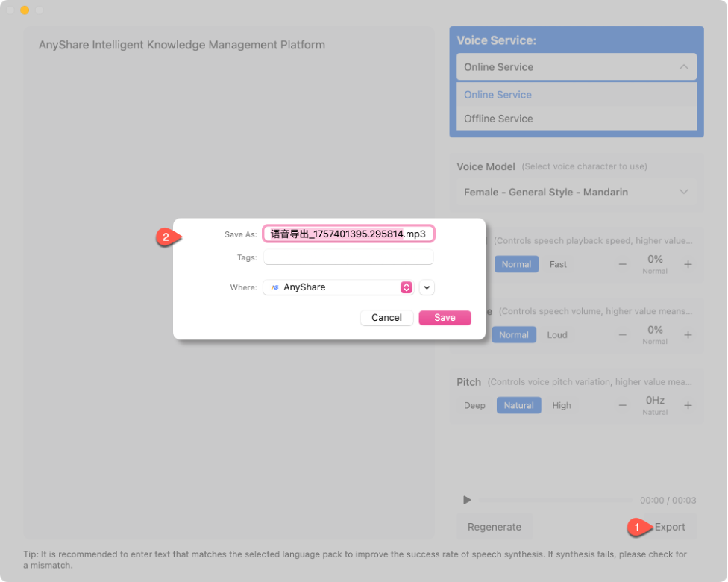Click the Save button

pyautogui.click(x=445, y=318)
